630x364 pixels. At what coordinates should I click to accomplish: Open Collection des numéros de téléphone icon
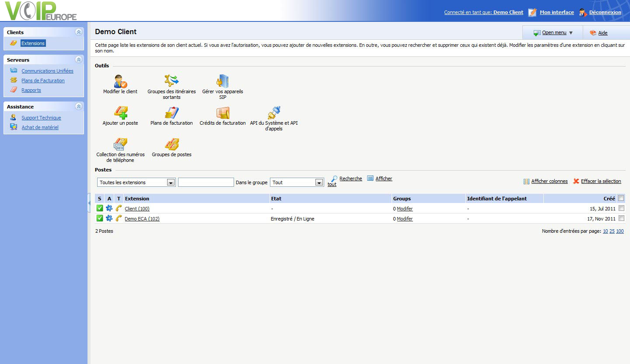coord(120,144)
